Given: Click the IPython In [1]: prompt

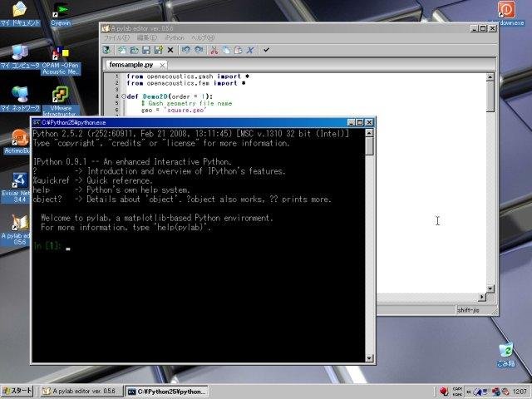Looking at the screenshot, I should [x=47, y=246].
